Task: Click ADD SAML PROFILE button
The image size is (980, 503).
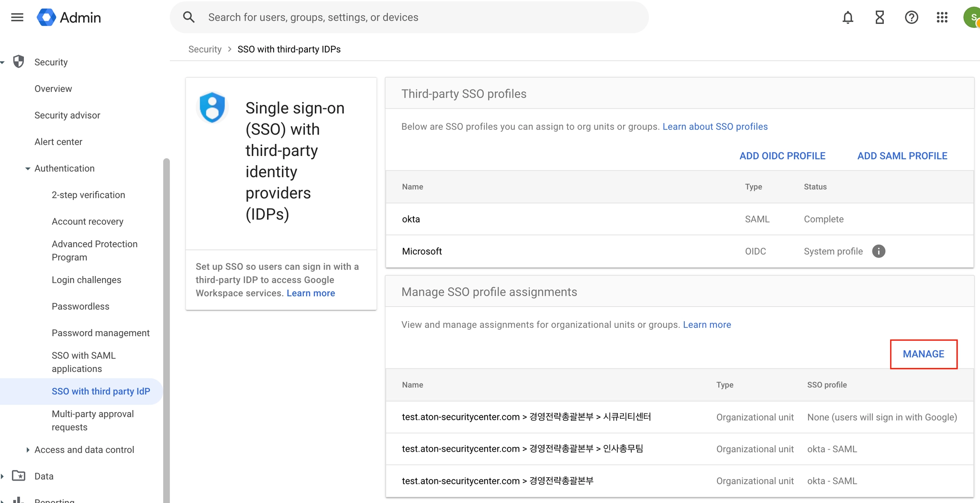Action: tap(902, 156)
